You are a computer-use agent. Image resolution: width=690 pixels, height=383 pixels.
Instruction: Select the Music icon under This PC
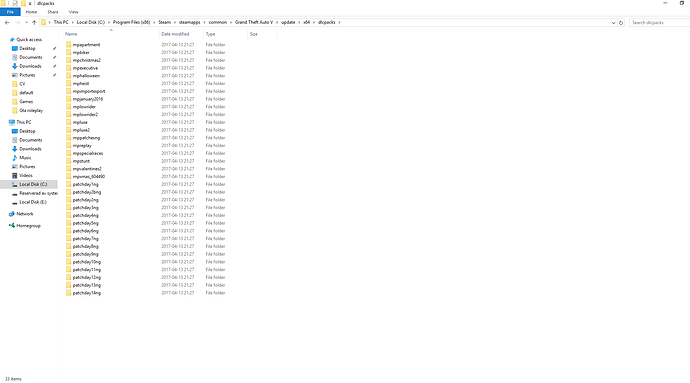(x=15, y=158)
